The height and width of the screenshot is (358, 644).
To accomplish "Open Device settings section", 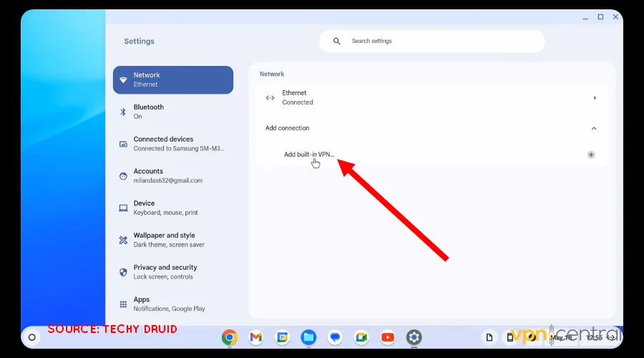I will pos(173,208).
